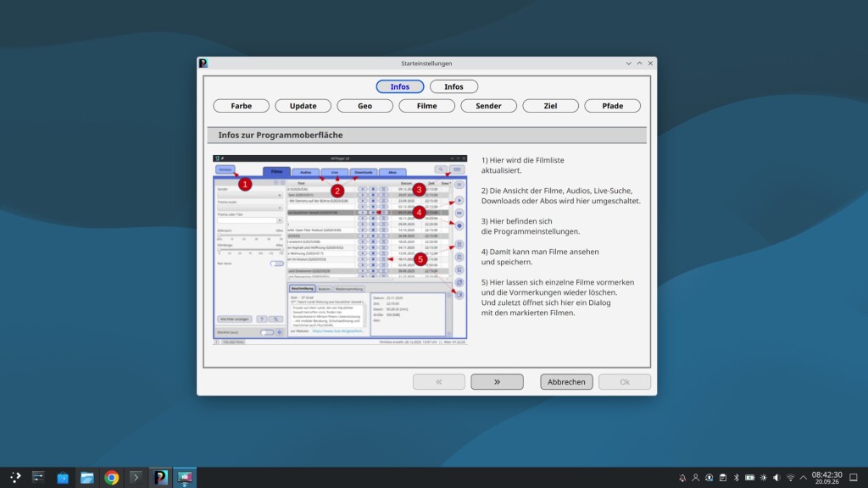The width and height of the screenshot is (868, 488).
Task: Go to the Farbe settings step
Action: [242, 106]
